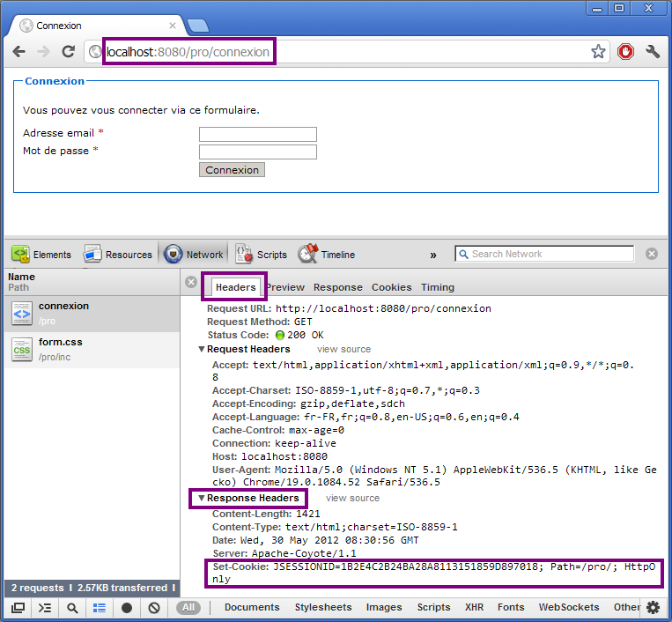The image size is (672, 622).
Task: Switch to the Response tab
Action: coord(337,287)
